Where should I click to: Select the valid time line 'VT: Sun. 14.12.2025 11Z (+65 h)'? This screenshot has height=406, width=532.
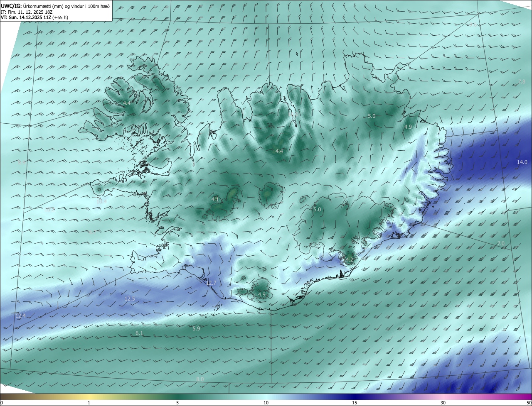tap(34, 17)
